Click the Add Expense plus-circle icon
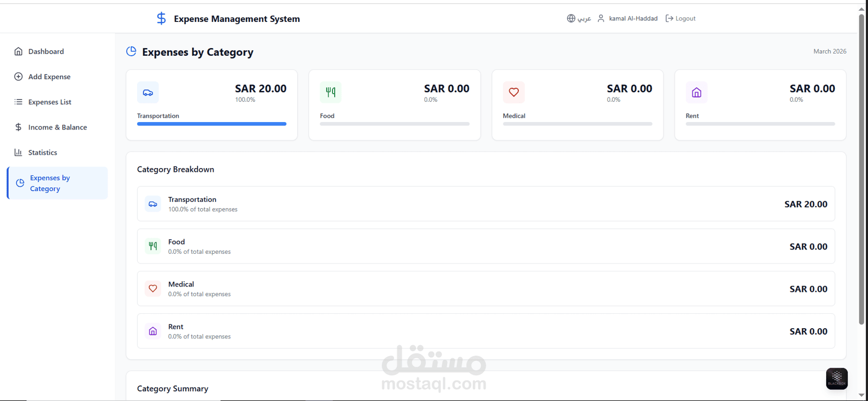 pyautogui.click(x=18, y=77)
